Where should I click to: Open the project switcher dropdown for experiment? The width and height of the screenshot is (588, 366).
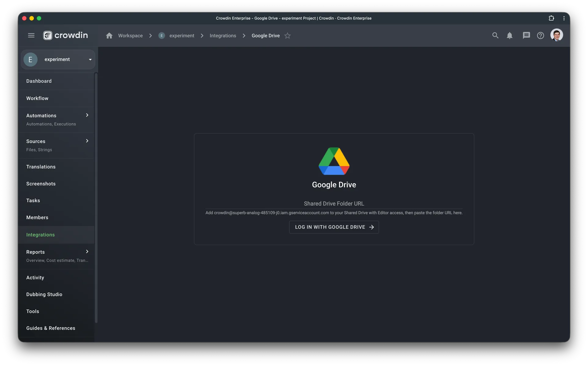click(x=89, y=59)
